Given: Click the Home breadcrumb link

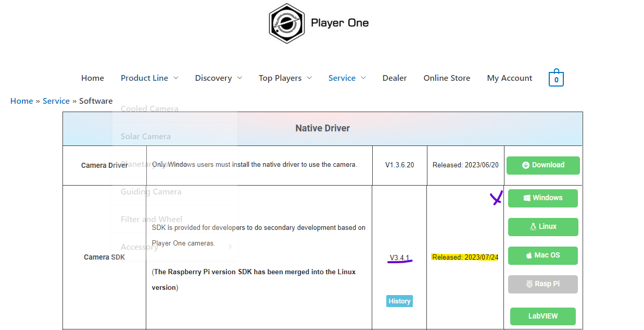Looking at the screenshot, I should point(22,101).
